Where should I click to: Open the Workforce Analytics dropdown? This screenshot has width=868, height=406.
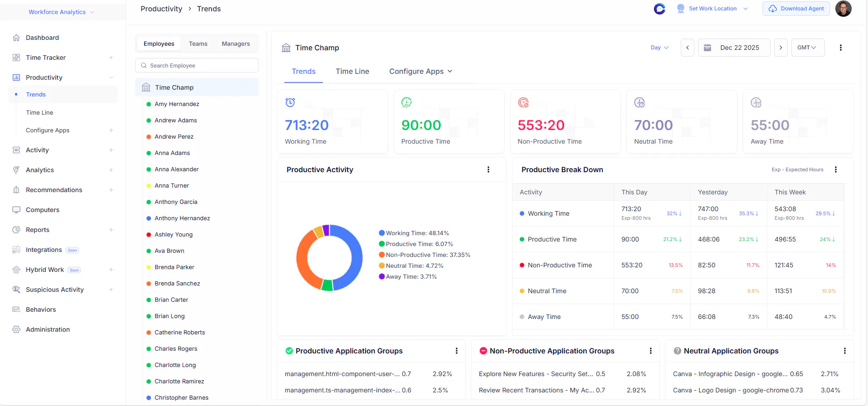coord(61,12)
